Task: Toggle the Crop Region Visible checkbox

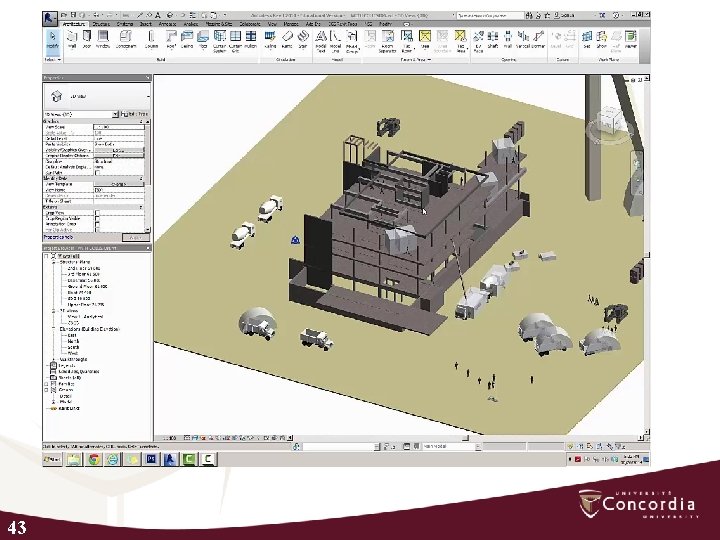Action: tap(97, 219)
